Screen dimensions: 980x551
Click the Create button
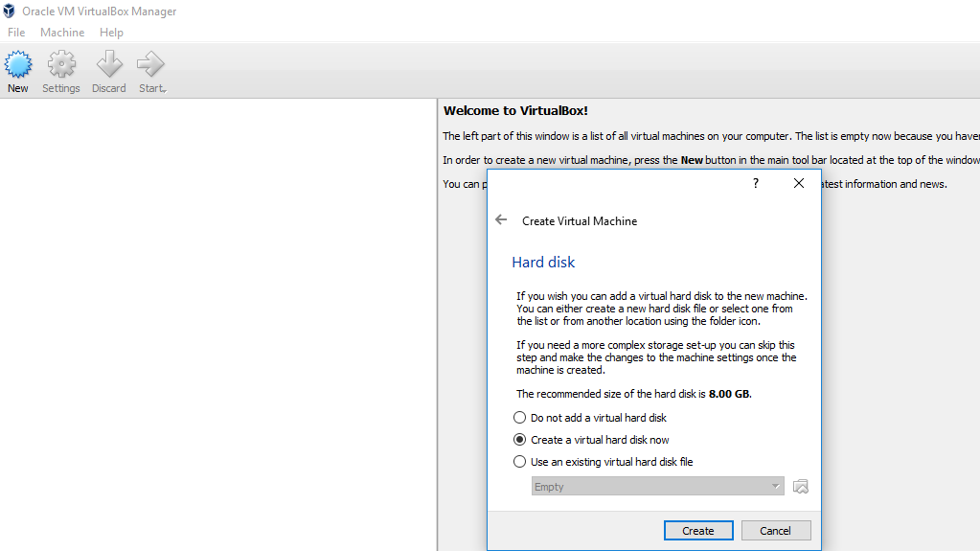[x=698, y=530]
